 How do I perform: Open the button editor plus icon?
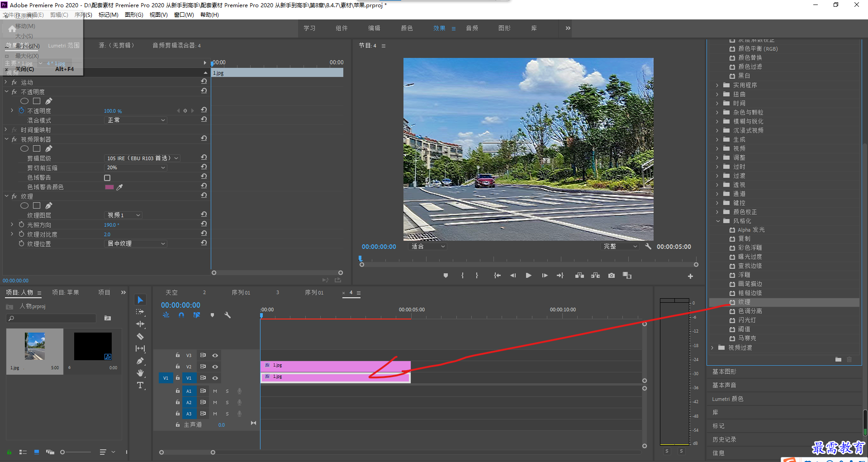[x=690, y=276]
